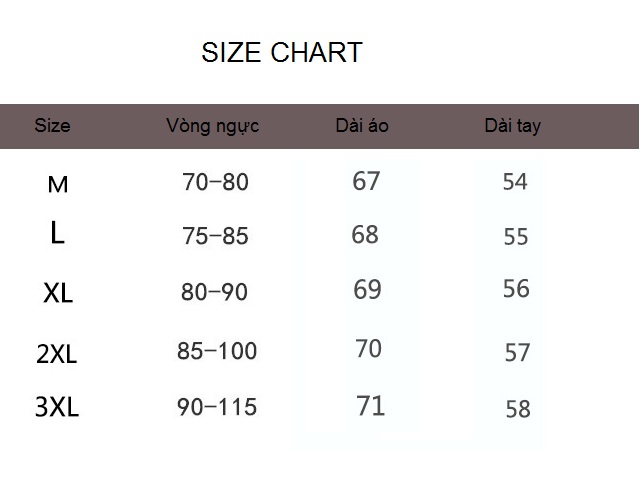Image resolution: width=641 pixels, height=501 pixels.
Task: Select the 2XL size row label
Action: (56, 353)
